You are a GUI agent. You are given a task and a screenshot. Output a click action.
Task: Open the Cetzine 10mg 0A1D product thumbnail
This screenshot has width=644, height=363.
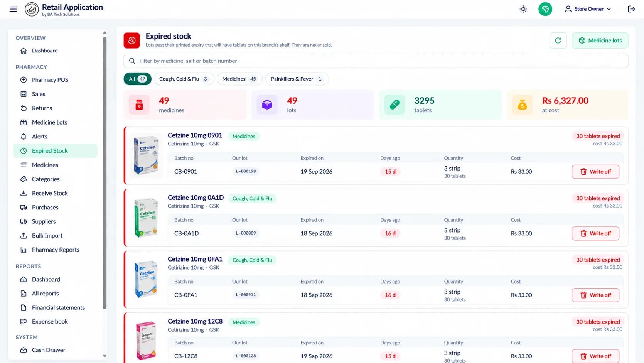pos(146,218)
